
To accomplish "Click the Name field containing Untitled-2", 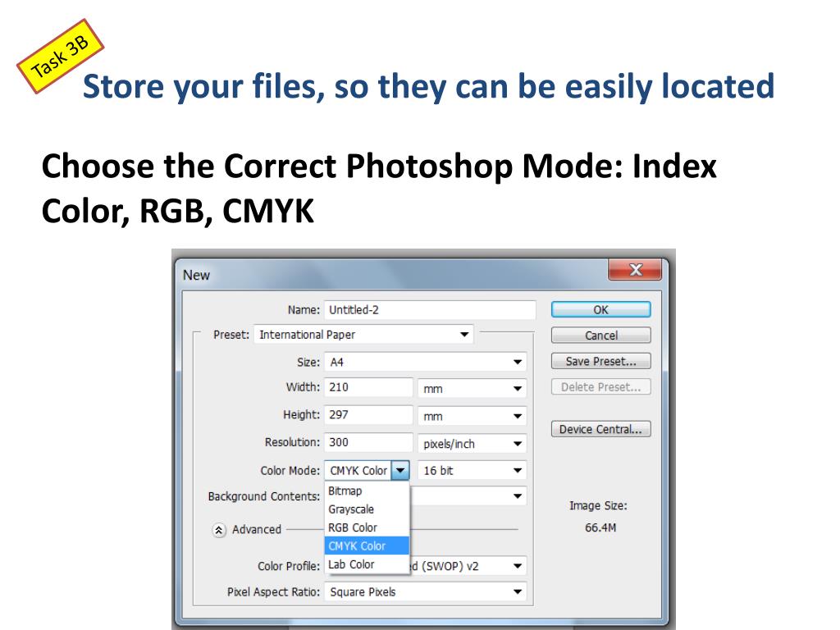I will (x=430, y=309).
